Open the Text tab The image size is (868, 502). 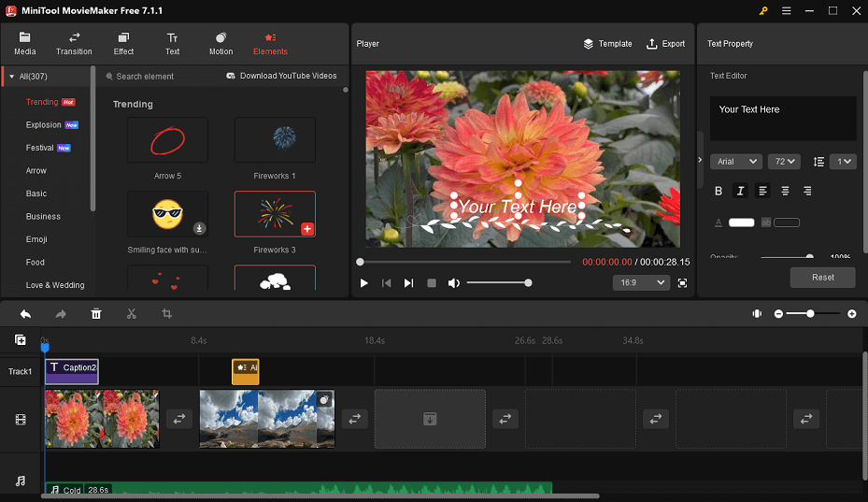(x=172, y=44)
